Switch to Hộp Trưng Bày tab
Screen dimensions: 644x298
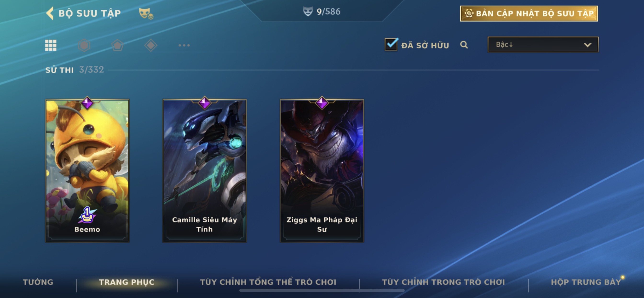point(586,282)
